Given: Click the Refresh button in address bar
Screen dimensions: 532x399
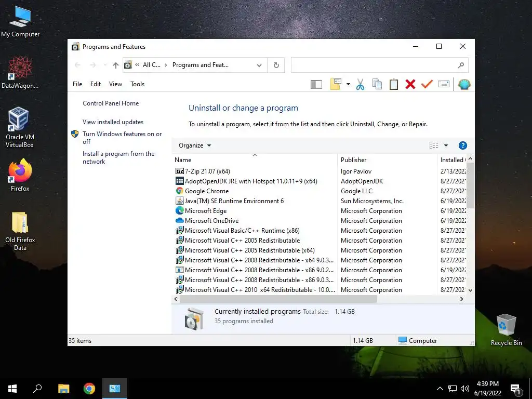Looking at the screenshot, I should click(x=276, y=65).
